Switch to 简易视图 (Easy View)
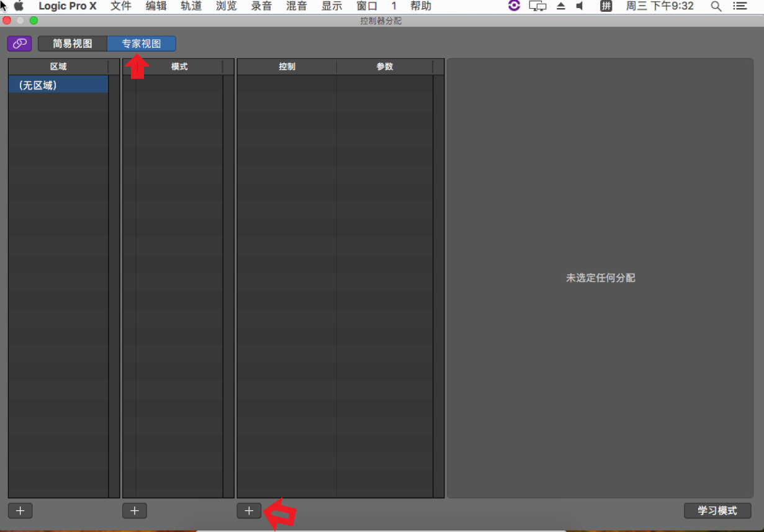Screen dimensions: 764x532 73,43
